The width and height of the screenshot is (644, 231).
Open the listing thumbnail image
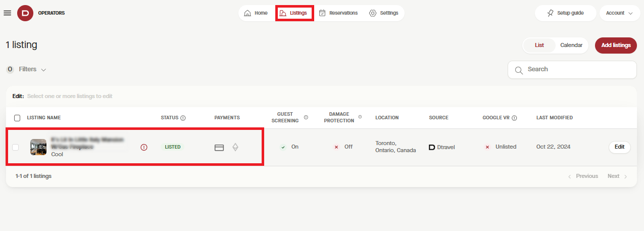tap(38, 147)
